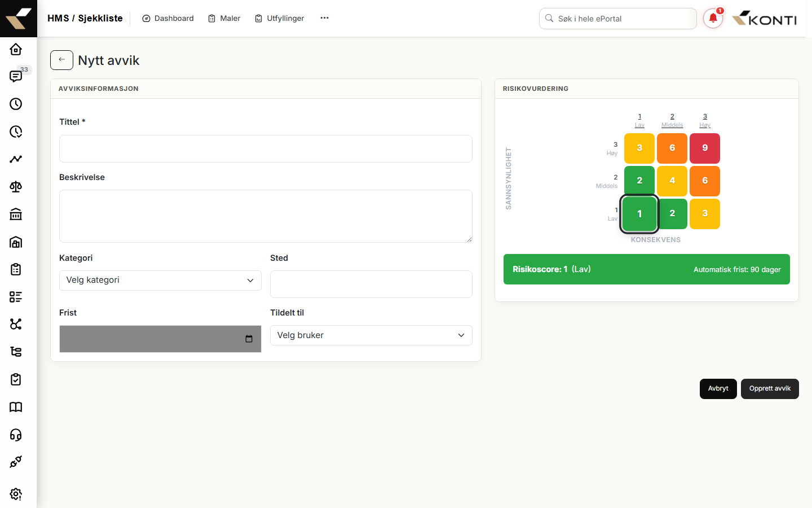Expand the Velg kategori dropdown
Image resolution: width=812 pixels, height=508 pixels.
pyautogui.click(x=160, y=281)
